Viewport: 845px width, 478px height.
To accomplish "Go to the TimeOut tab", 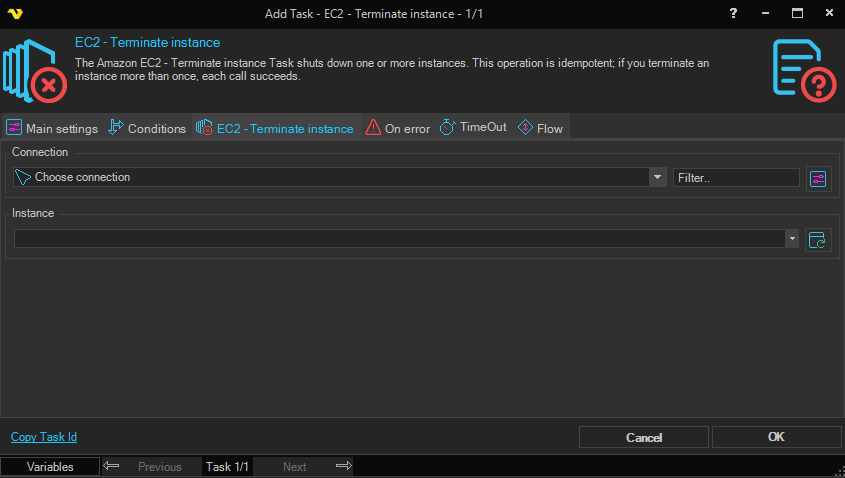I will click(473, 128).
